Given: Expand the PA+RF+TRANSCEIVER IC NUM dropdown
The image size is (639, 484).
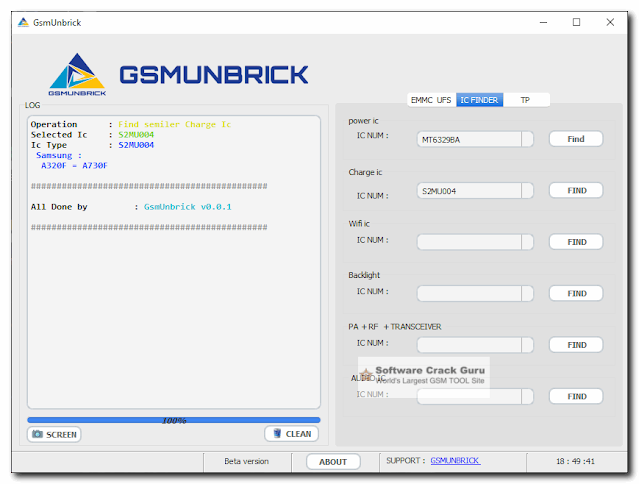Looking at the screenshot, I should [x=527, y=345].
